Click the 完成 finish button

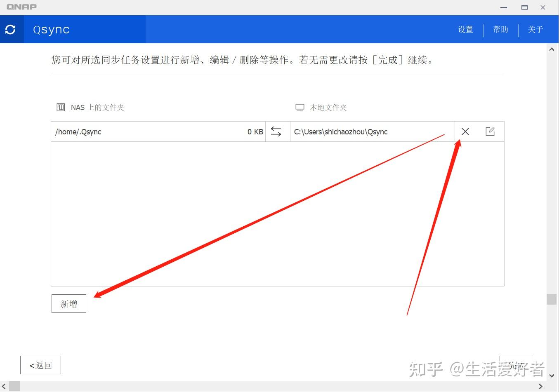pos(517,365)
